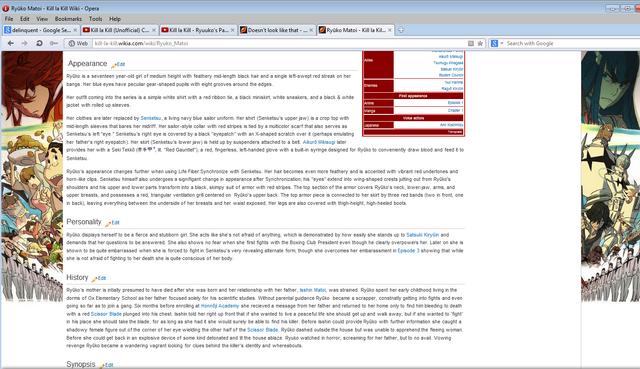640x369 pixels.
Task: Open the password wand key icon
Action: tap(53, 43)
